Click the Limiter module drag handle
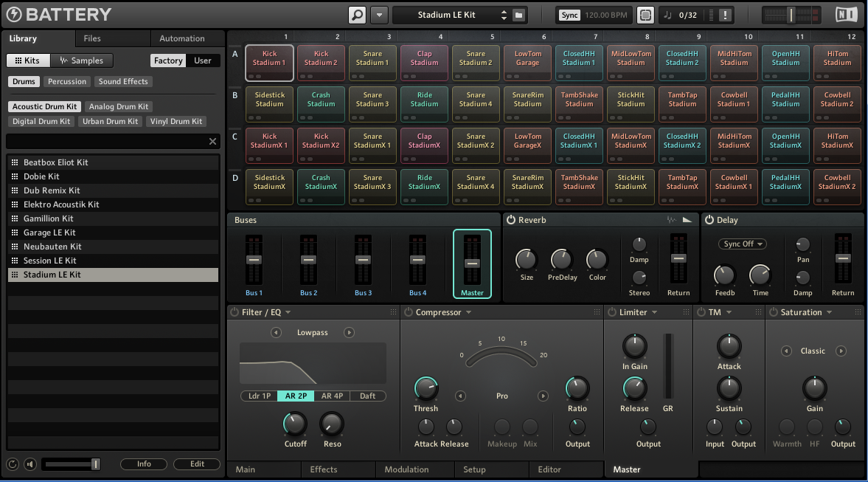 (687, 312)
